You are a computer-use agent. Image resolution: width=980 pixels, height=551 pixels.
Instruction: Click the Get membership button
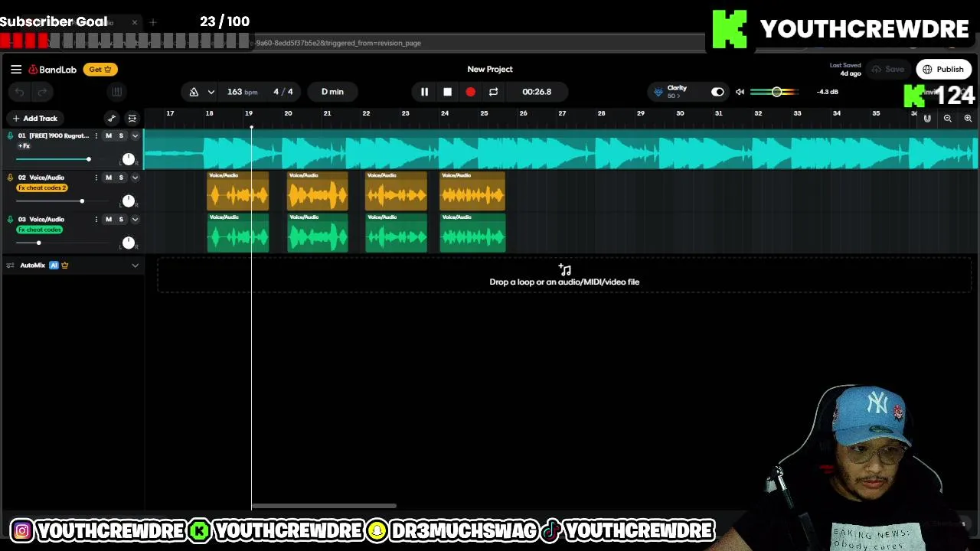[x=100, y=70]
